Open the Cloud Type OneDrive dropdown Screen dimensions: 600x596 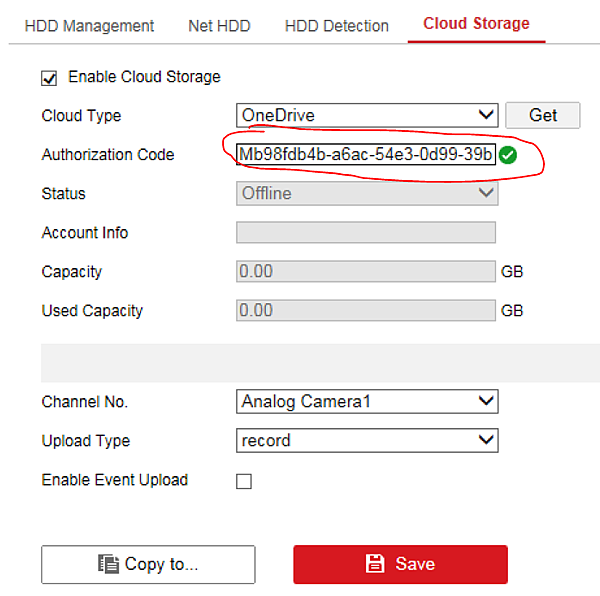[367, 115]
